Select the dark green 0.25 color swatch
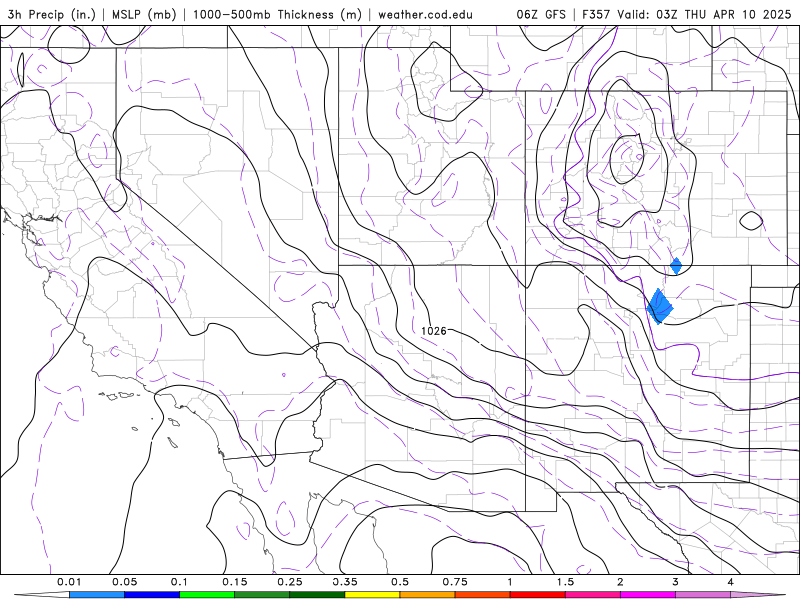This screenshot has width=800, height=600. (x=317, y=594)
